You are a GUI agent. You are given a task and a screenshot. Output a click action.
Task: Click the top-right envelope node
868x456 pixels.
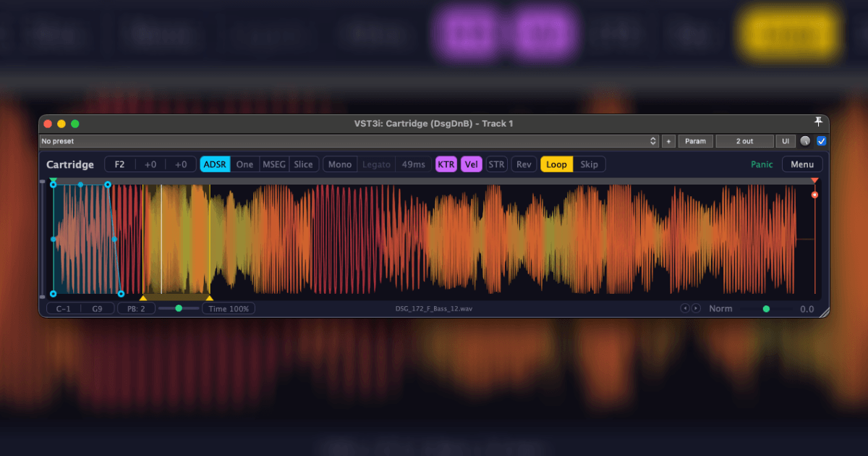108,185
